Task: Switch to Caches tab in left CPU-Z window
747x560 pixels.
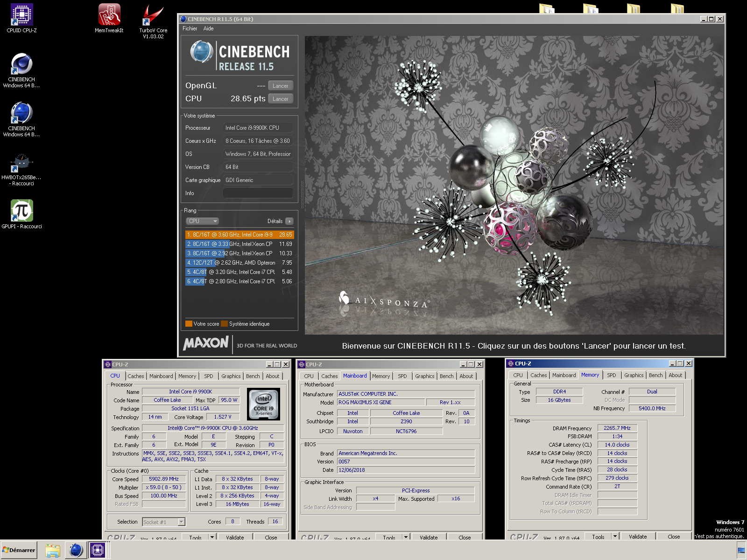Action: point(136,376)
